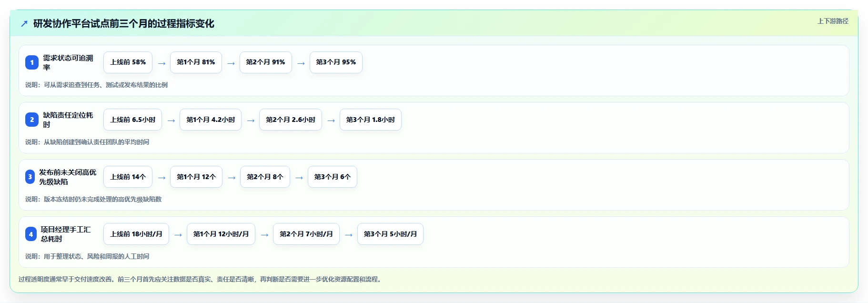Select the 项目经理手工汇总耗时 metric label
This screenshot has height=303, width=868.
click(x=66, y=234)
